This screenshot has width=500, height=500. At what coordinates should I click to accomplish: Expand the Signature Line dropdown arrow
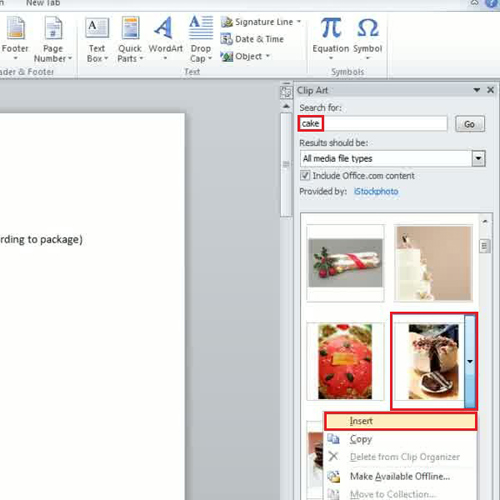tap(299, 21)
